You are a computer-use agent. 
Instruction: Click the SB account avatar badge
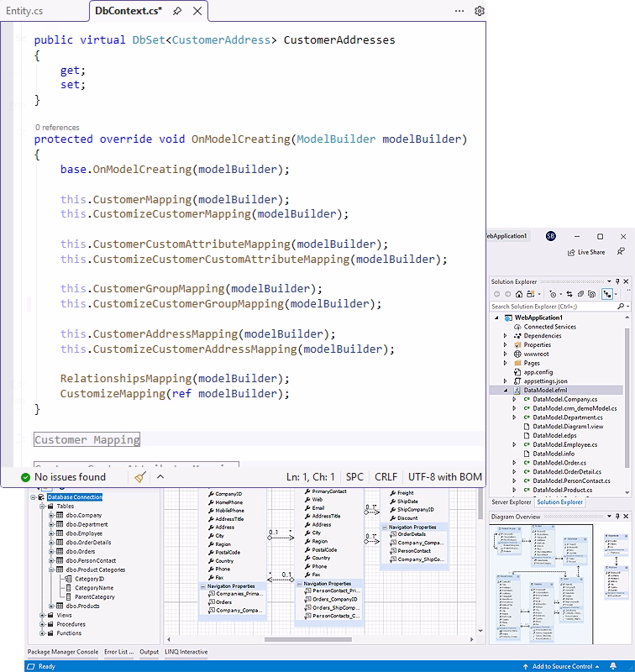click(x=551, y=236)
